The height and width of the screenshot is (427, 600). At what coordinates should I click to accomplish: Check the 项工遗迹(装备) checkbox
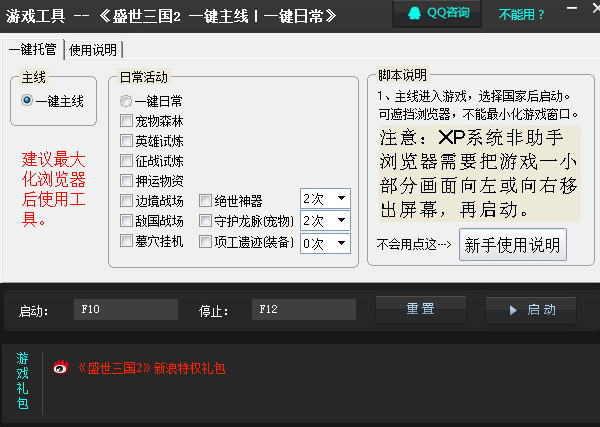click(x=205, y=242)
